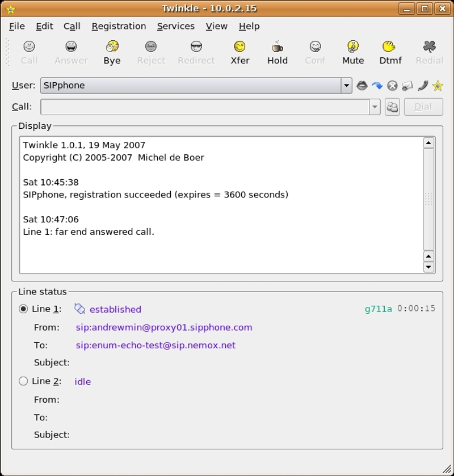Open the Call menu
The image size is (454, 476).
(x=72, y=27)
